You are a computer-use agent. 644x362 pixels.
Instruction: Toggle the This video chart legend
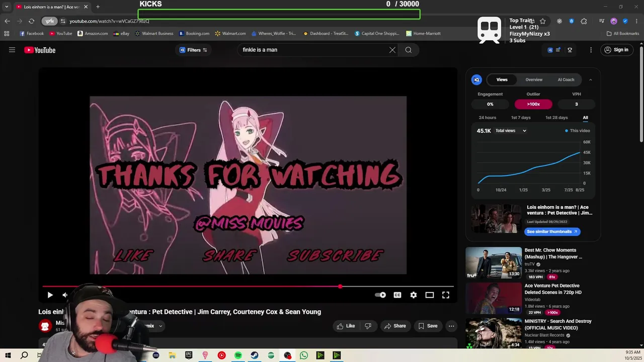click(577, 131)
